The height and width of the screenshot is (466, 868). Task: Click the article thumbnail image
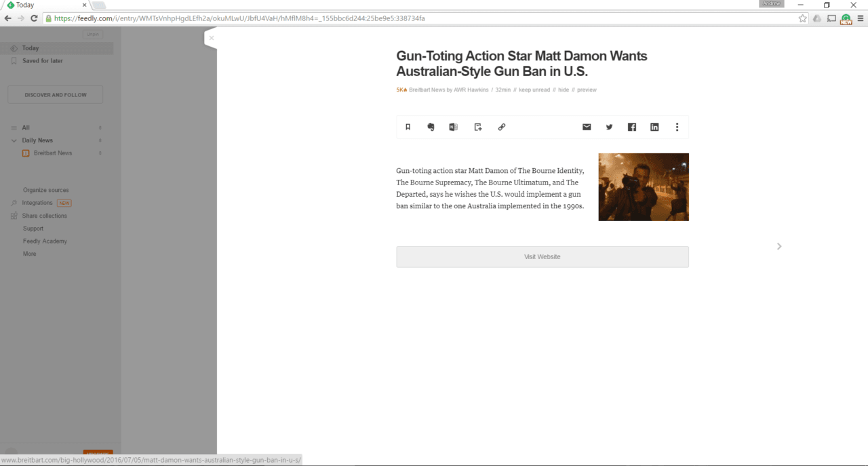click(644, 187)
